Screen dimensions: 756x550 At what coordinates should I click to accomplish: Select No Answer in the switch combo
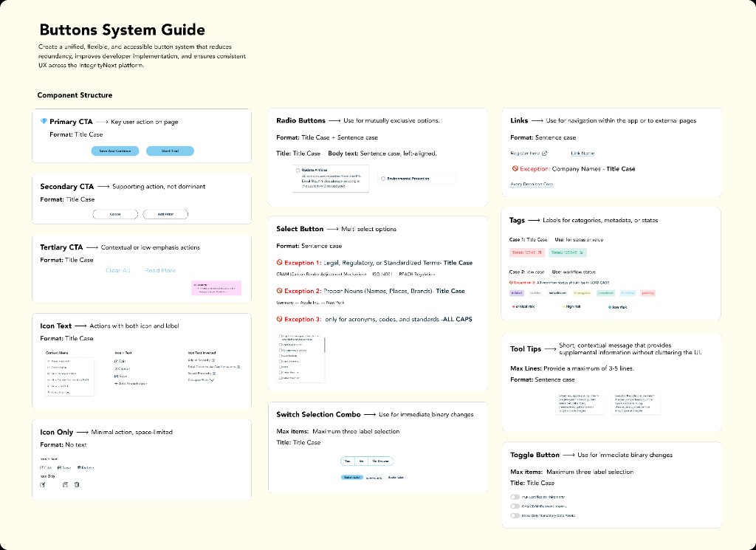click(380, 461)
